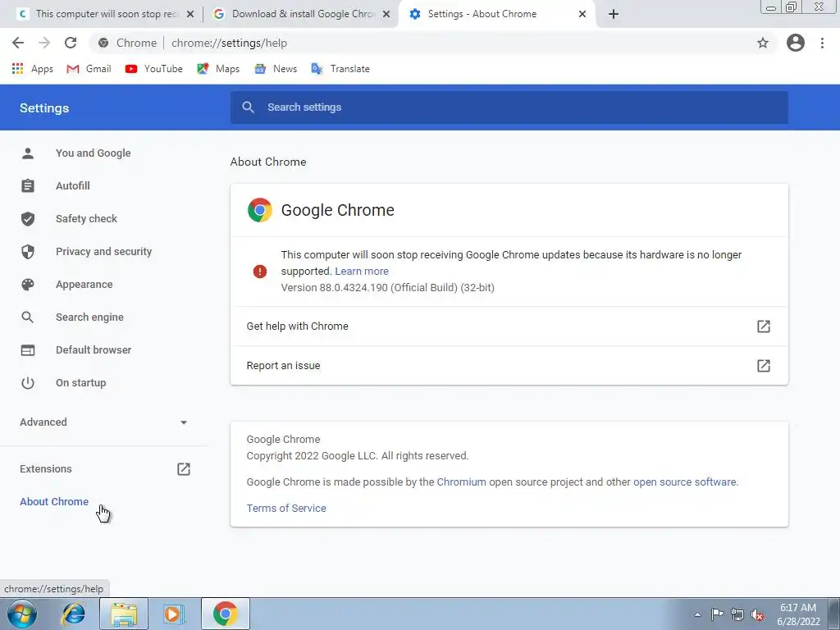Click the Google Chrome logo in About card

point(260,210)
